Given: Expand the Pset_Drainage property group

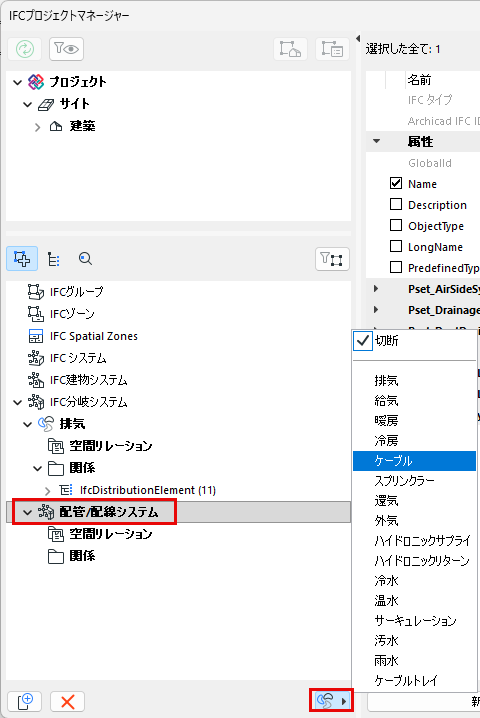Looking at the screenshot, I should click(376, 310).
